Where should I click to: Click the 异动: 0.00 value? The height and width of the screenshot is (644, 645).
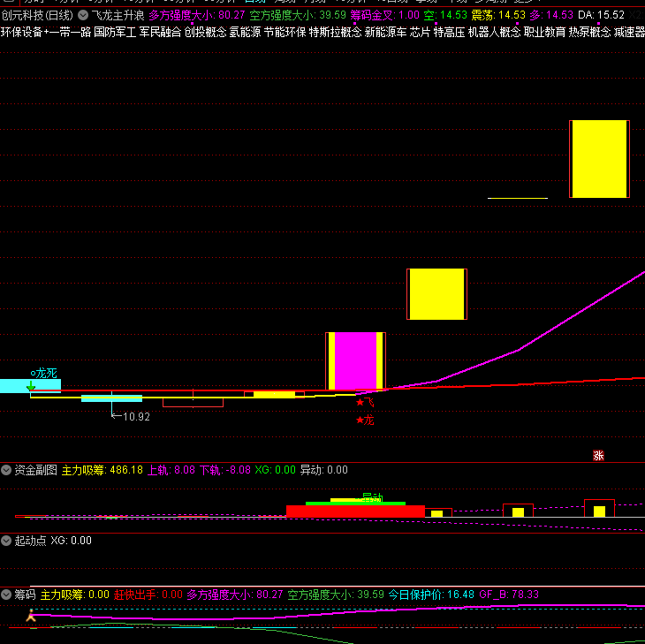(323, 470)
